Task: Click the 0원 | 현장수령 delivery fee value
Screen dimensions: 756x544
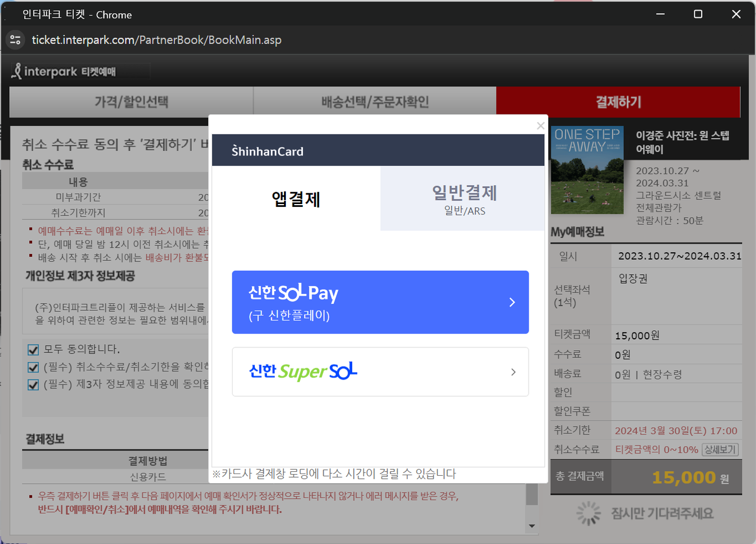Action: pos(648,374)
